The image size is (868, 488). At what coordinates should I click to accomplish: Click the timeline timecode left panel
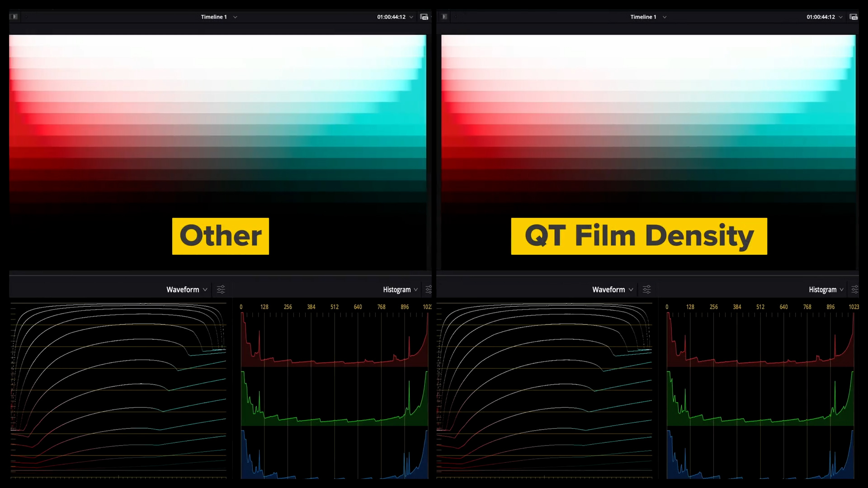tap(391, 17)
